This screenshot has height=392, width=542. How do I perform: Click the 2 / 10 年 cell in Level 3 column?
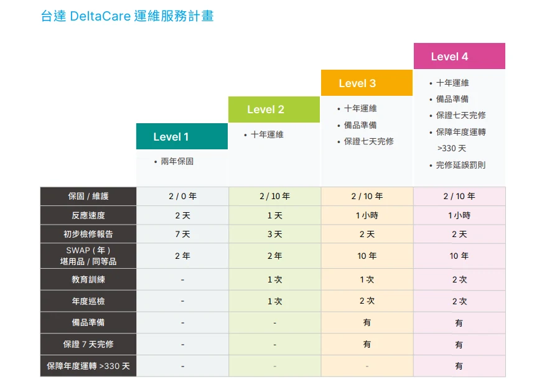(367, 197)
